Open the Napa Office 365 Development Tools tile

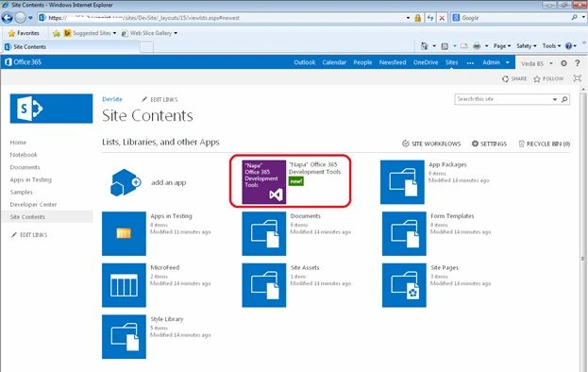[264, 182]
